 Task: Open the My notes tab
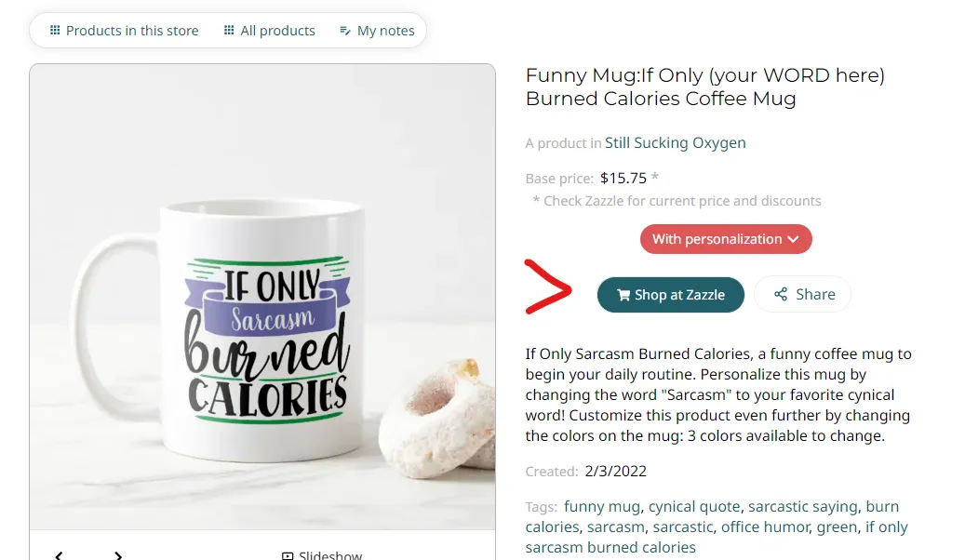377,31
